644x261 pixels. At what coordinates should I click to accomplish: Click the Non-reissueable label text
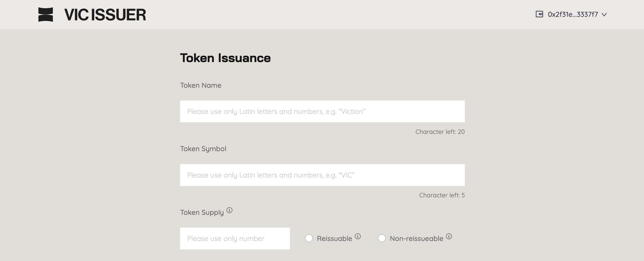tap(416, 239)
